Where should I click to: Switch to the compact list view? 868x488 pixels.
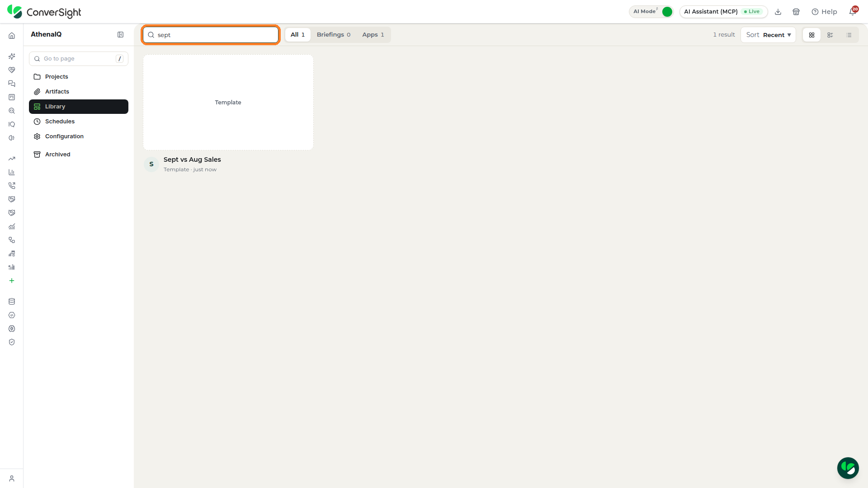pos(849,35)
